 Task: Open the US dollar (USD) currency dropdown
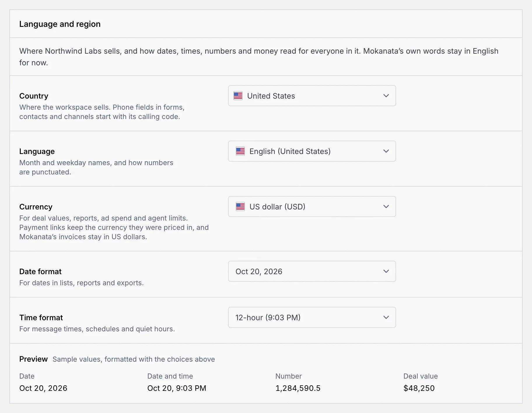click(x=312, y=206)
